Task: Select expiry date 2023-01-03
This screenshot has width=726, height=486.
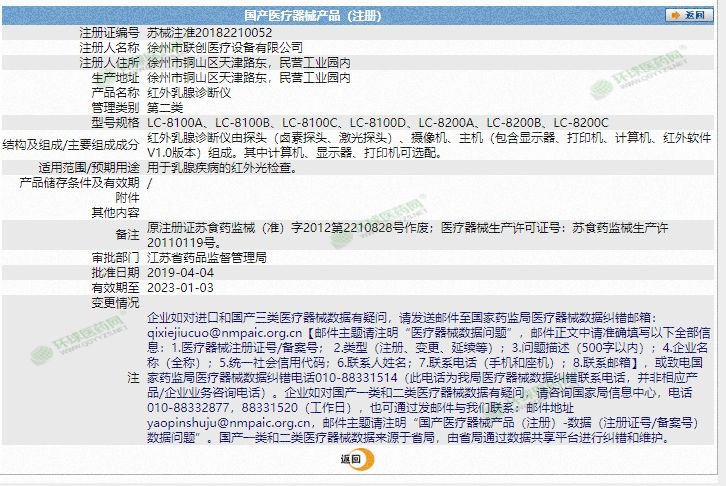Action: (181, 287)
